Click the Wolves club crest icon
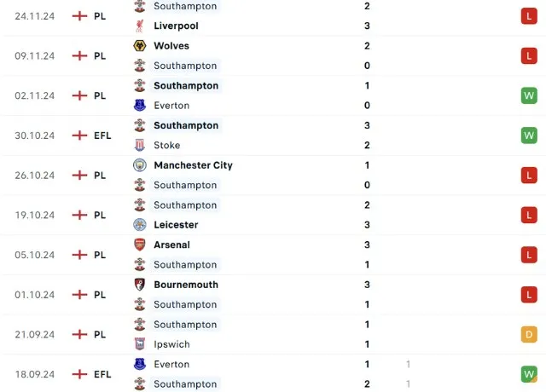 click(139, 46)
